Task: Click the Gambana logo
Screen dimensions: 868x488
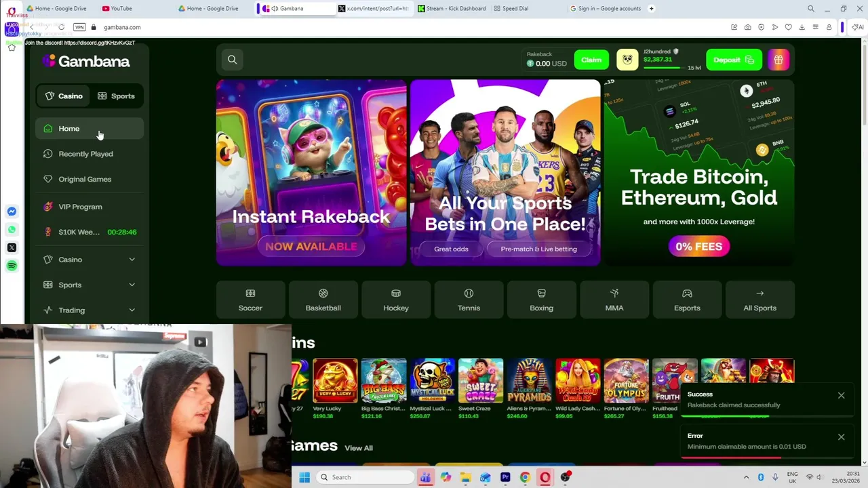Action: 85,61
